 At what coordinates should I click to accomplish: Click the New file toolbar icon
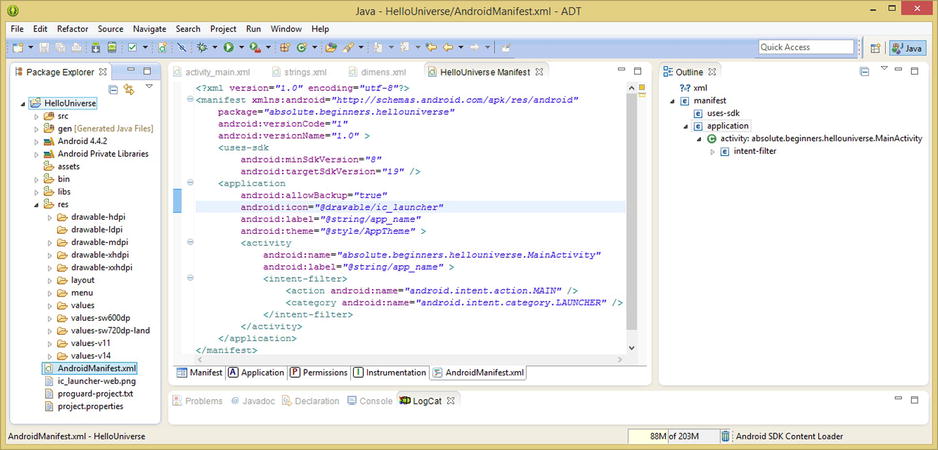coord(19,47)
